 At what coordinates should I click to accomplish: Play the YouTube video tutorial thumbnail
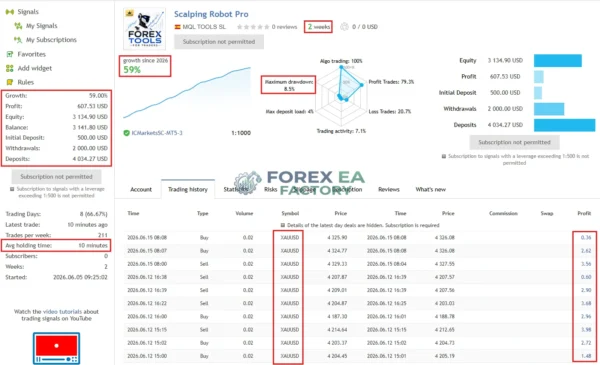pyautogui.click(x=56, y=348)
